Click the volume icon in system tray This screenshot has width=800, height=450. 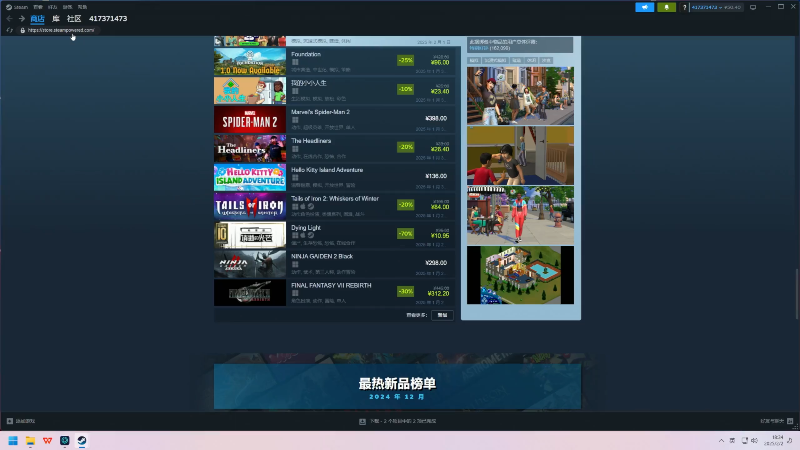(755, 441)
